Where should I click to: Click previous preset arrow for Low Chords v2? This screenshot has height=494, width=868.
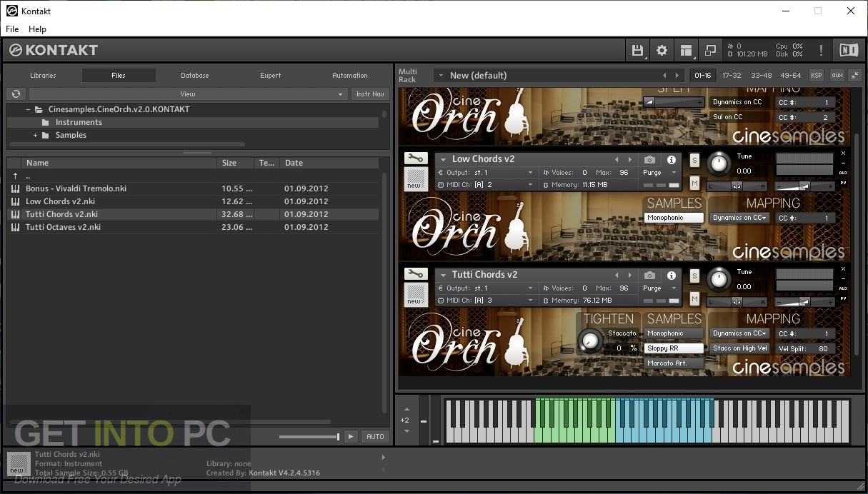pos(617,159)
